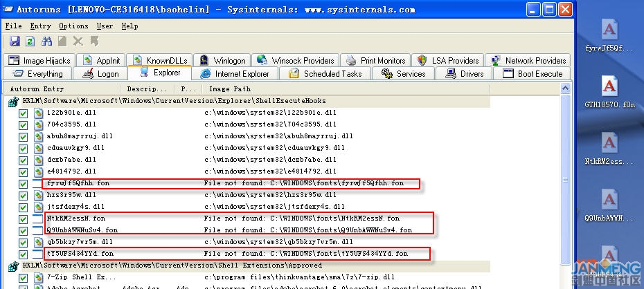Open the User menu

[x=105, y=26]
